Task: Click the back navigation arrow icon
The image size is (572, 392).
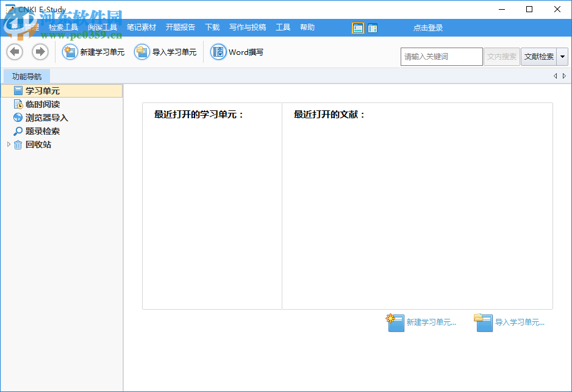Action: tap(14, 52)
